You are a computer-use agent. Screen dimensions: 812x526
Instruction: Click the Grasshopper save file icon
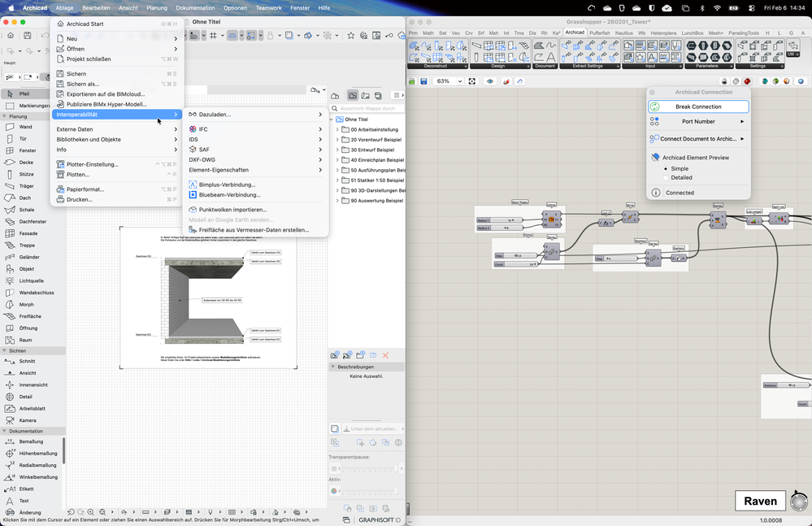pos(423,81)
